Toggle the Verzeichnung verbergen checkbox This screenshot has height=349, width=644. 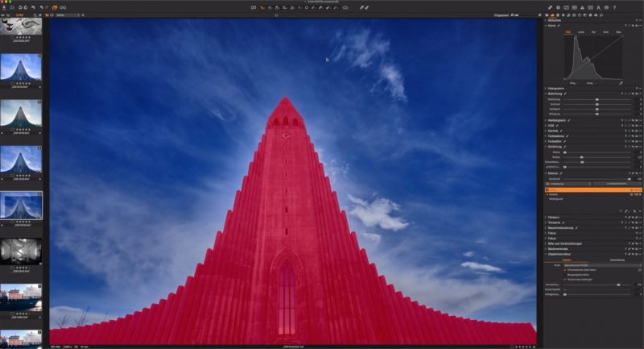click(x=565, y=280)
